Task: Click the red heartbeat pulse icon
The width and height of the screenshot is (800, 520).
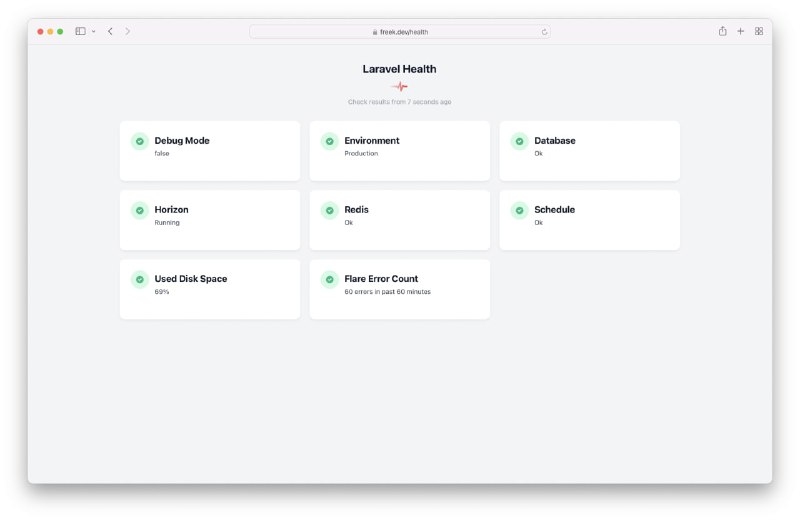Action: click(x=399, y=87)
